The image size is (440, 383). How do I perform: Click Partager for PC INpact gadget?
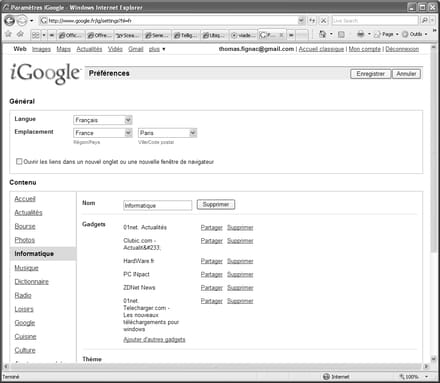coord(212,274)
